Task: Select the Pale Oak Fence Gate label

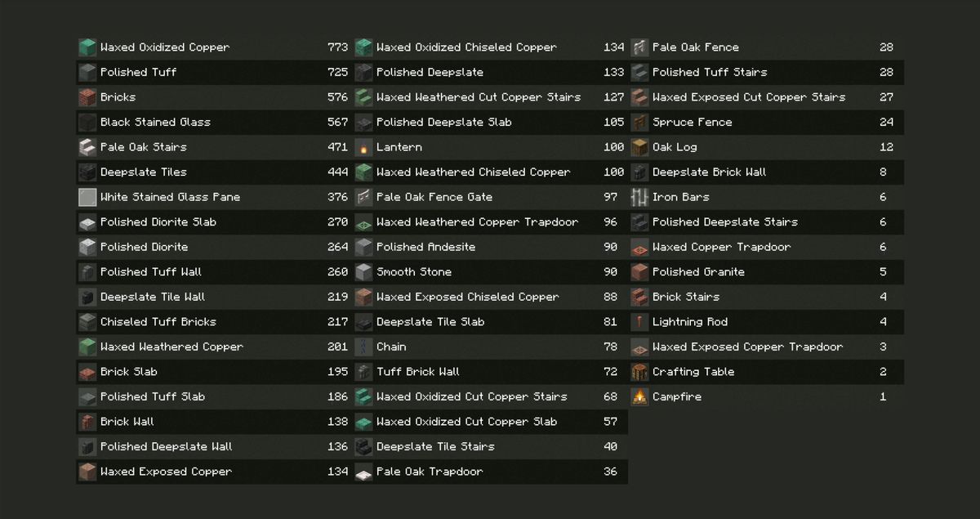Action: pos(434,197)
